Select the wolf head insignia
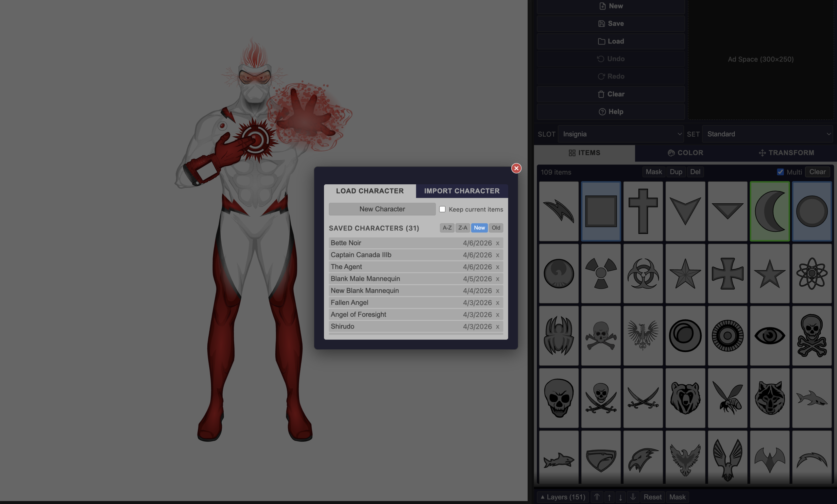 [770, 397]
